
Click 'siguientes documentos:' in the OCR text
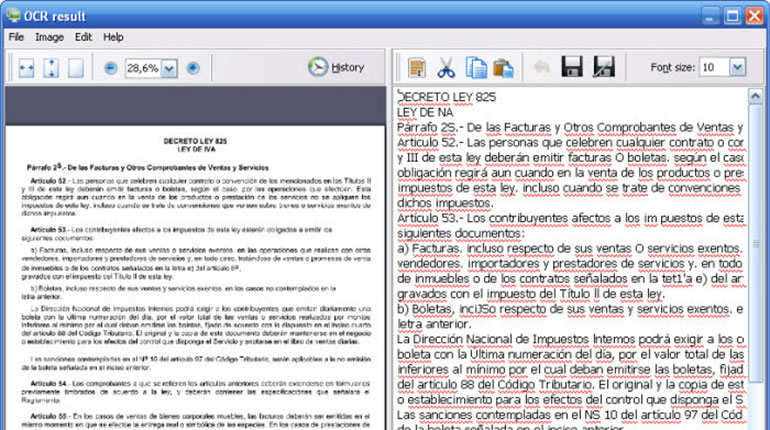click(461, 234)
